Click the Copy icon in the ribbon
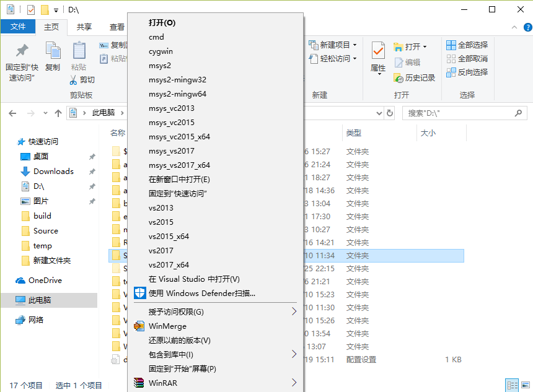Image resolution: width=533 pixels, height=392 pixels. 53,51
